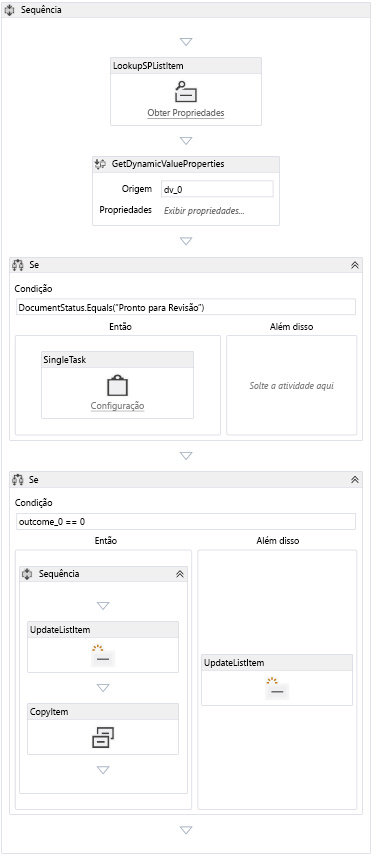Select the LookupSPListItem activity title
376x857 pixels.
click(x=148, y=66)
